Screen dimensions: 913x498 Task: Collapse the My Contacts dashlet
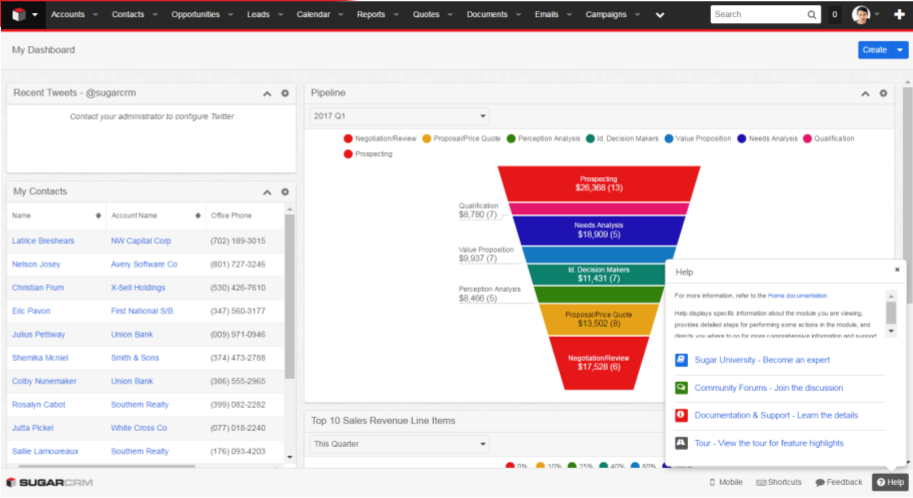click(x=267, y=192)
